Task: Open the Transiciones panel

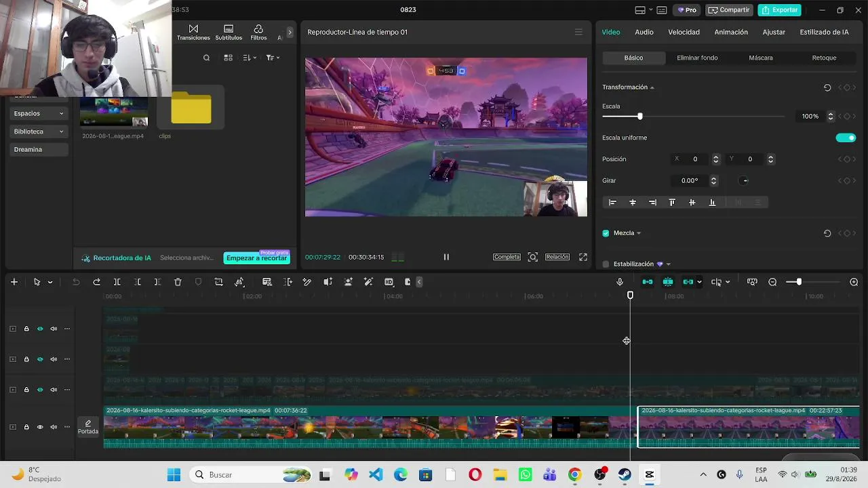Action: coord(193,33)
